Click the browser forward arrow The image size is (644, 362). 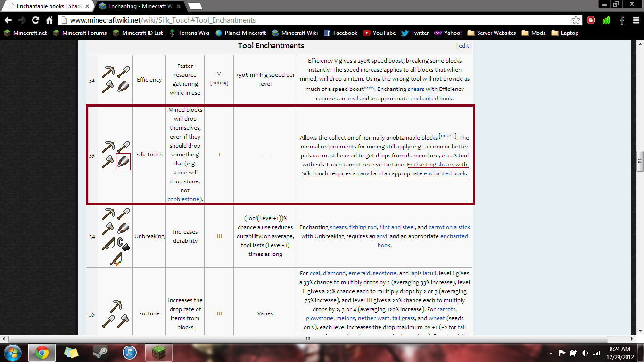pos(22,20)
